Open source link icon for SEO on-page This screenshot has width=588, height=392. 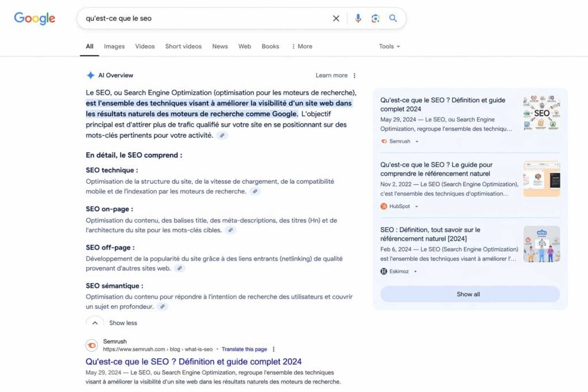(x=231, y=230)
